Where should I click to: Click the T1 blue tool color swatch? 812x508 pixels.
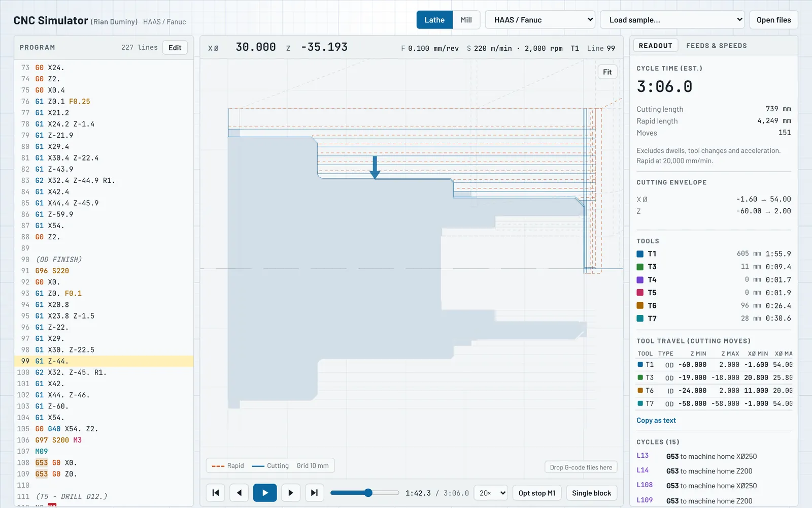tap(640, 254)
